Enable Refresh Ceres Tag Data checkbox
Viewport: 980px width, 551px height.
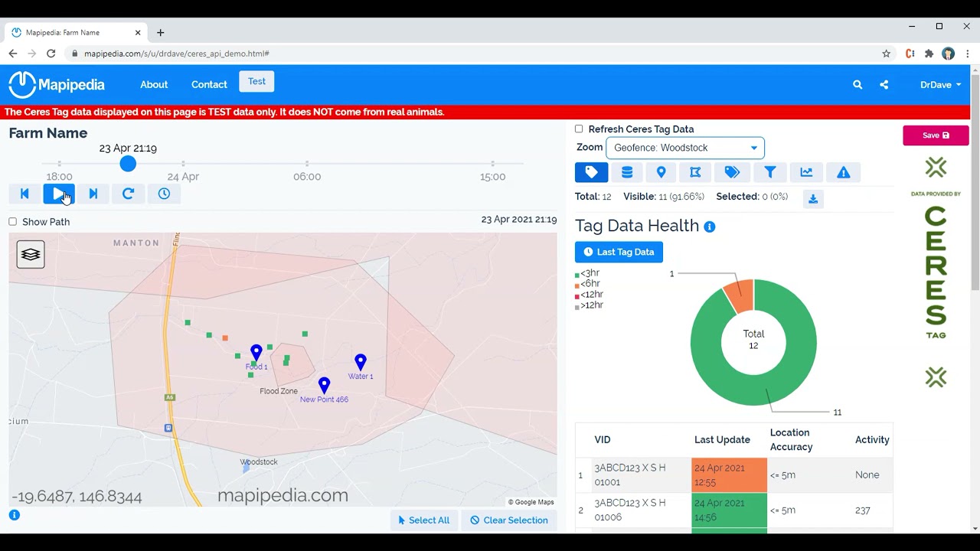pyautogui.click(x=579, y=129)
